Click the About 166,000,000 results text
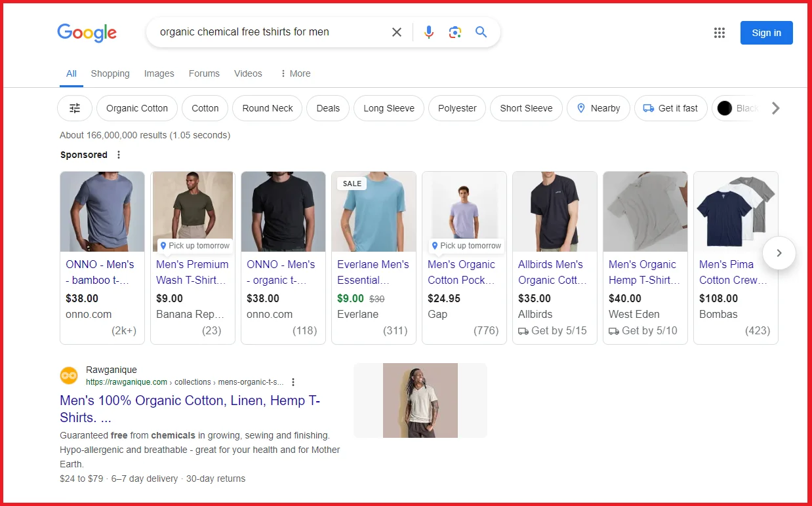The image size is (812, 506). click(145, 135)
